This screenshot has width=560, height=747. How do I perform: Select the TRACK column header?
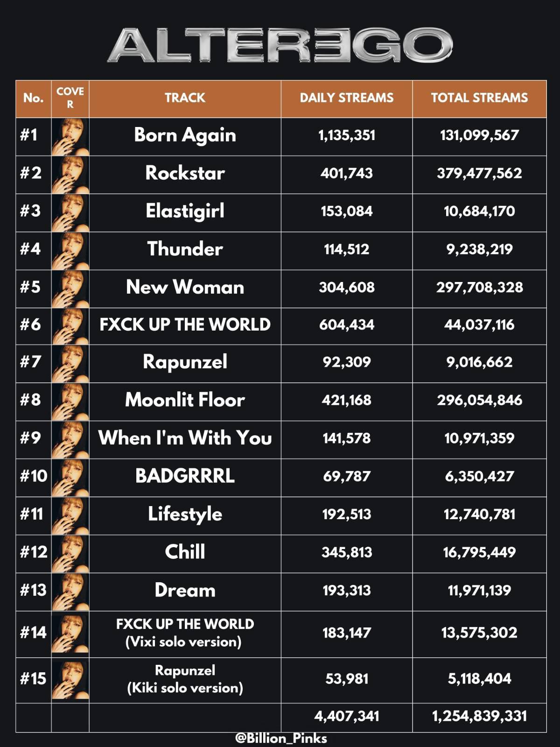[x=185, y=98]
